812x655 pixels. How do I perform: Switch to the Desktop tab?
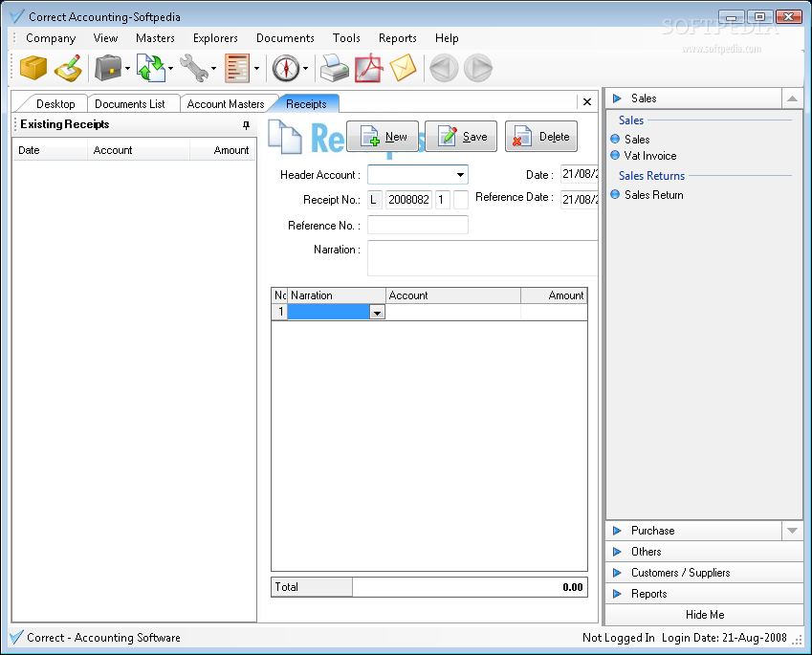tap(55, 104)
